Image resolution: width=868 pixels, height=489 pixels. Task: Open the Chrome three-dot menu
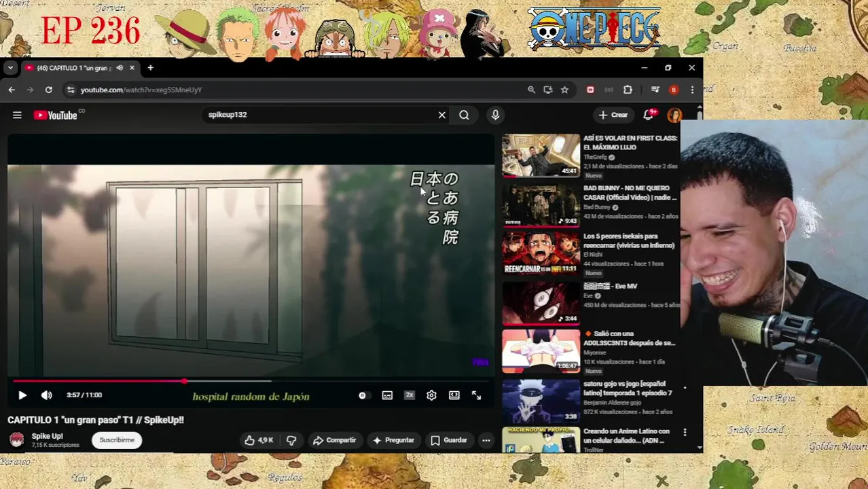click(692, 90)
